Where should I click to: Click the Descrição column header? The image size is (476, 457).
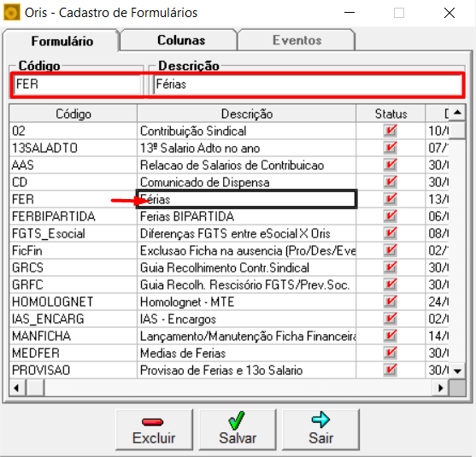point(246,114)
